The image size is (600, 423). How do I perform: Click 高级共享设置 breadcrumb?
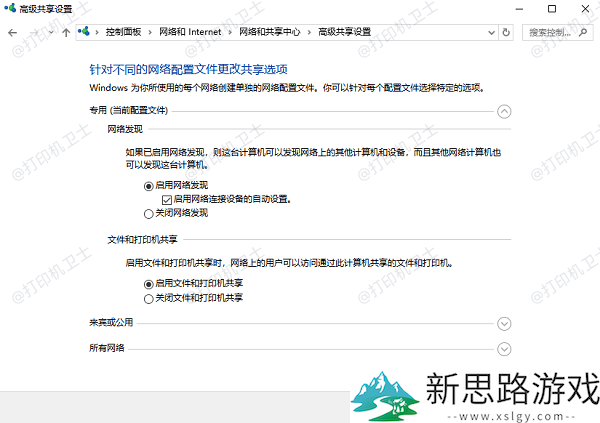click(344, 32)
